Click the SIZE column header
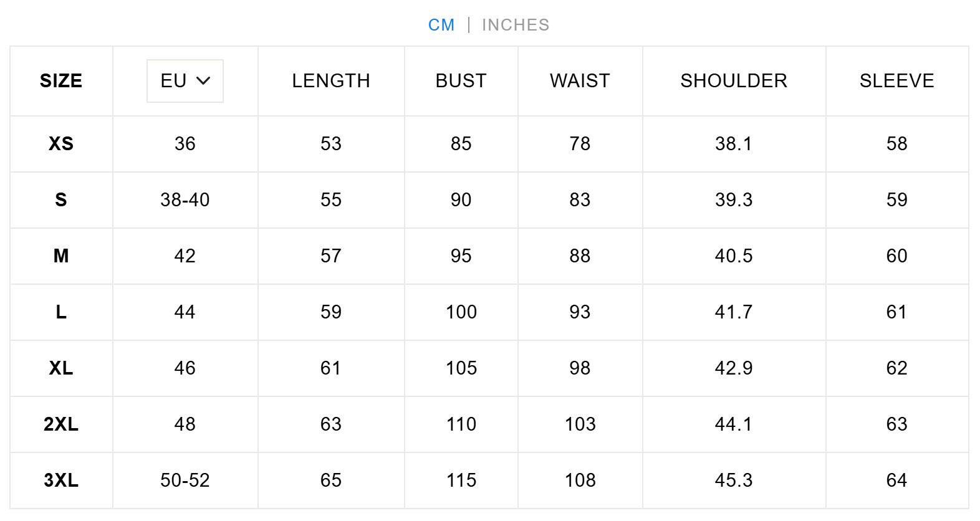The width and height of the screenshot is (980, 521). [x=61, y=81]
